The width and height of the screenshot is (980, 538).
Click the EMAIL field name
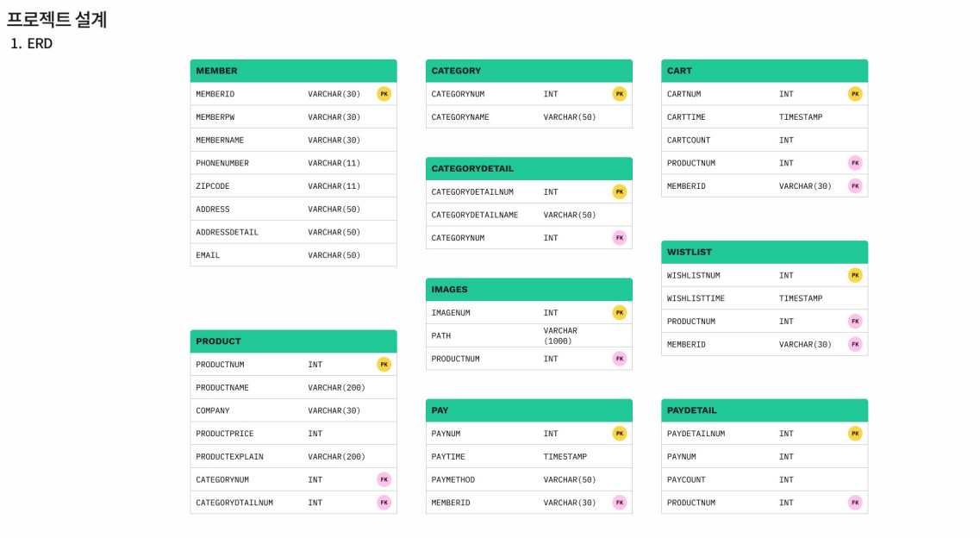coord(208,255)
